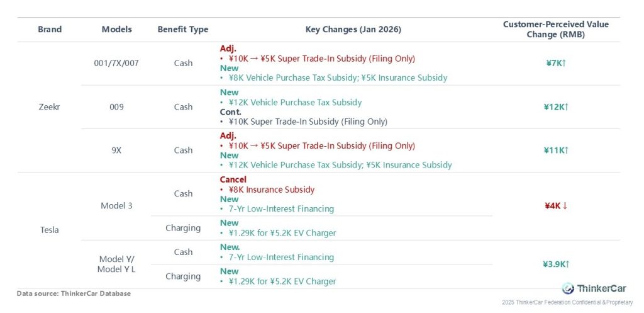Select the Tesla brand cell
Image resolution: width=644 pixels, height=313 pixels.
pos(49,230)
